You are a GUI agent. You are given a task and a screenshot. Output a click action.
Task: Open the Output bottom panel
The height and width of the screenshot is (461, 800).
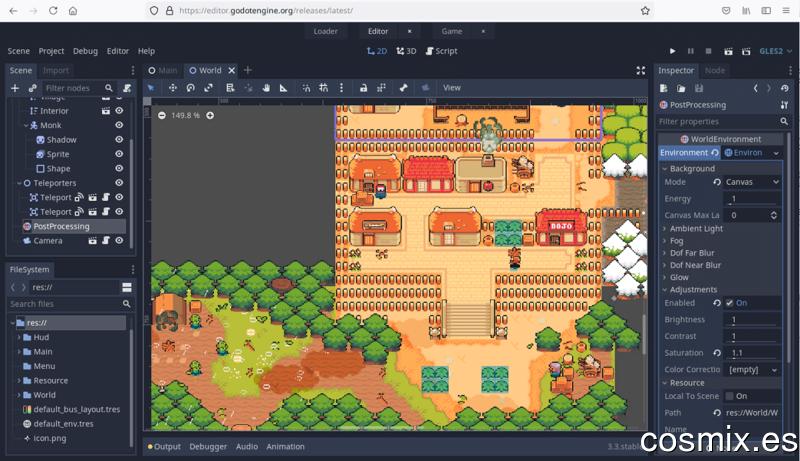[164, 446]
